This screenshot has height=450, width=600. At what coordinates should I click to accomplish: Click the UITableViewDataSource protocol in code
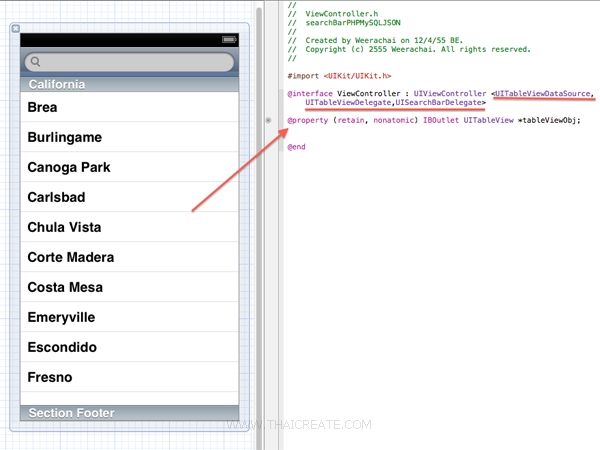pyautogui.click(x=543, y=93)
